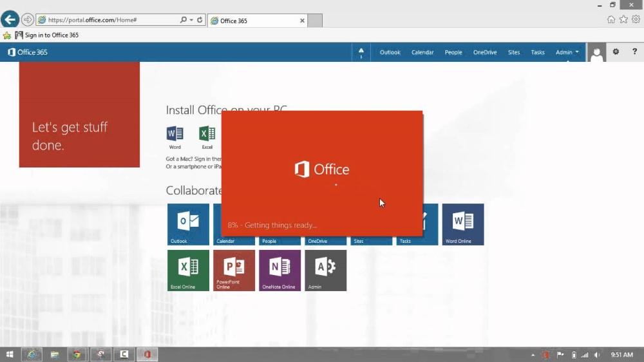Viewport: 644px width, 362px height.
Task: Show hidden icons in system tray
Action: (x=533, y=355)
